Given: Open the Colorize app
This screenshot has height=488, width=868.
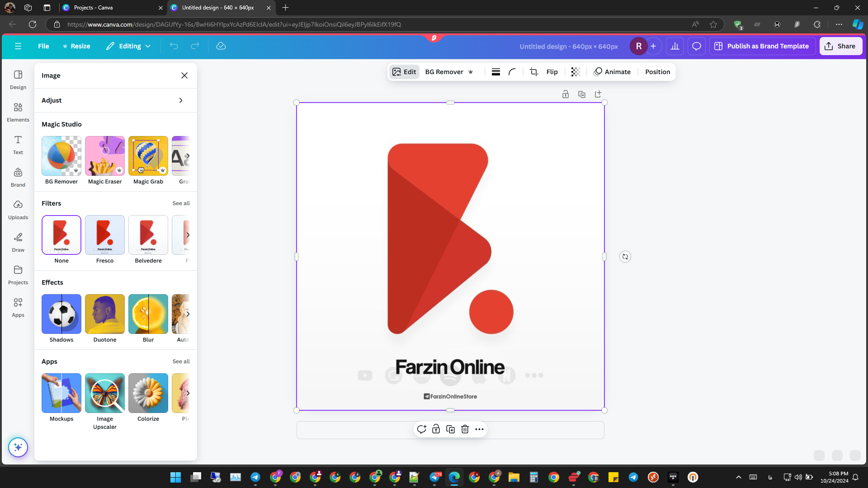Looking at the screenshot, I should 148,393.
